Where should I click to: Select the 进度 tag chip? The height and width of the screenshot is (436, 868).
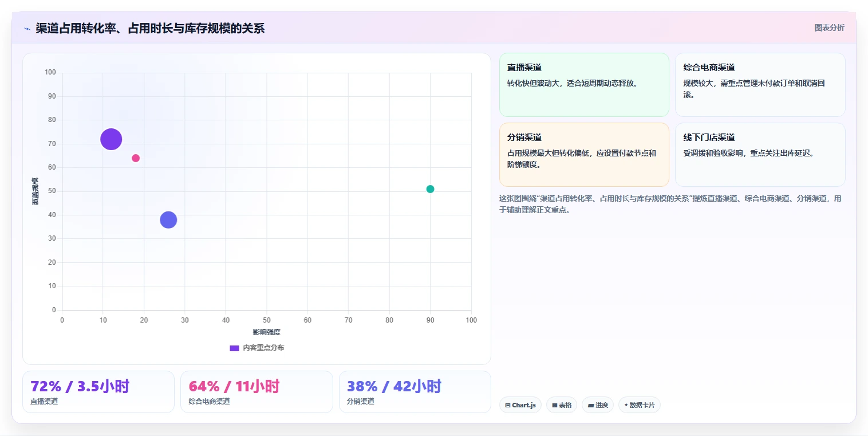[x=598, y=405]
